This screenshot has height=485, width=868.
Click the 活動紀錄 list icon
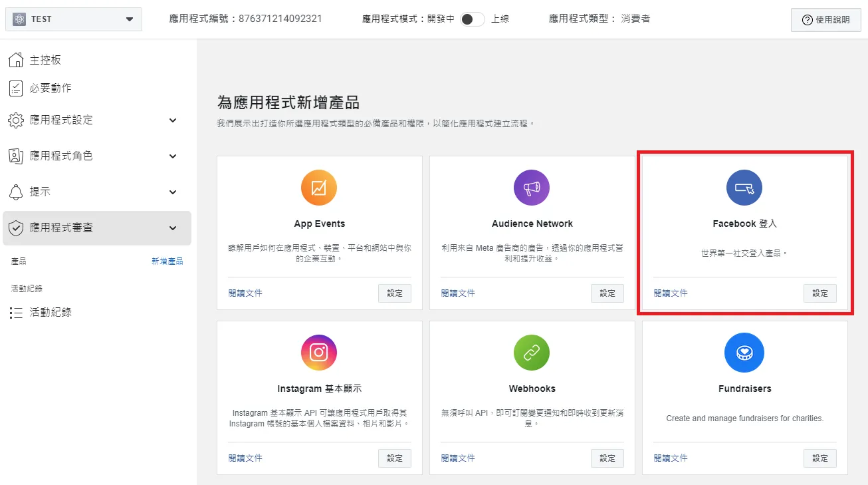(16, 313)
